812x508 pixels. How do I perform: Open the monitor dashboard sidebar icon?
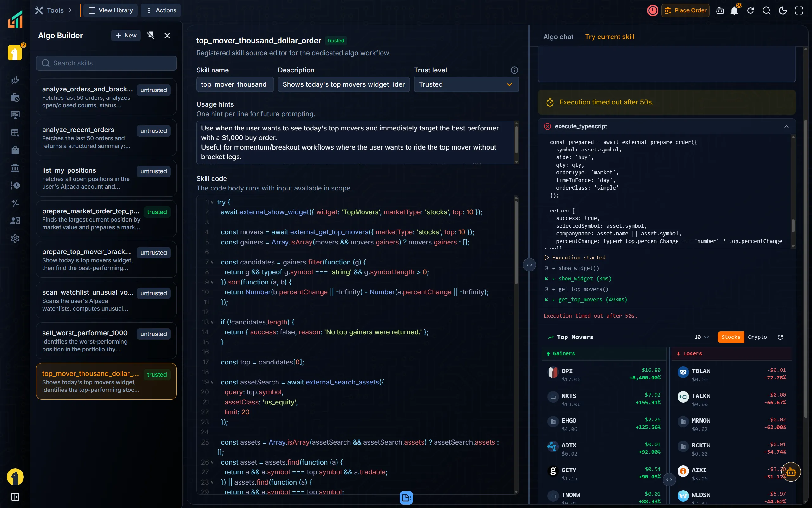(x=15, y=115)
